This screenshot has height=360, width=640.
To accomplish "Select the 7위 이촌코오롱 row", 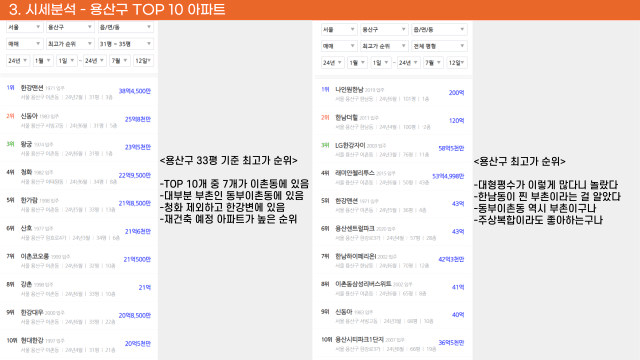I will [79, 260].
